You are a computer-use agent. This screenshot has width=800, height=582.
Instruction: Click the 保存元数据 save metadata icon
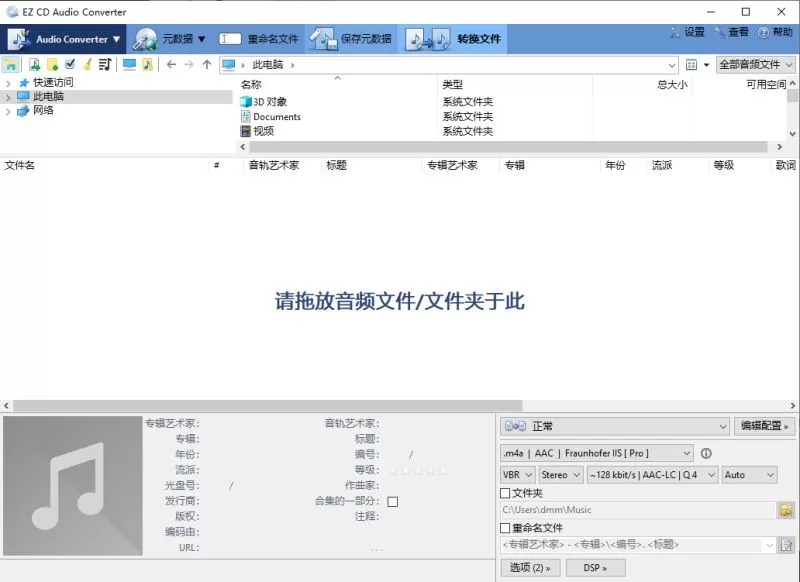(326, 39)
